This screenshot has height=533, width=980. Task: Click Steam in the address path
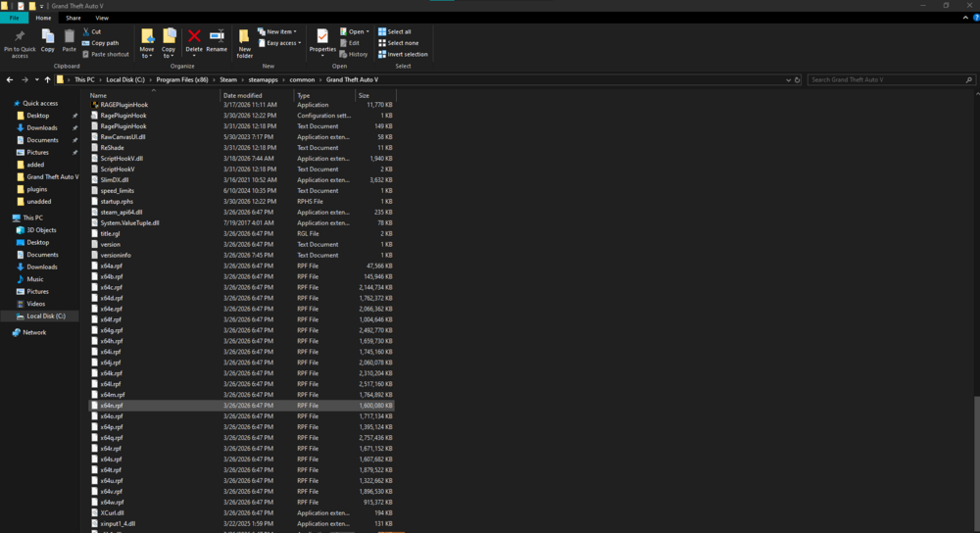point(228,80)
